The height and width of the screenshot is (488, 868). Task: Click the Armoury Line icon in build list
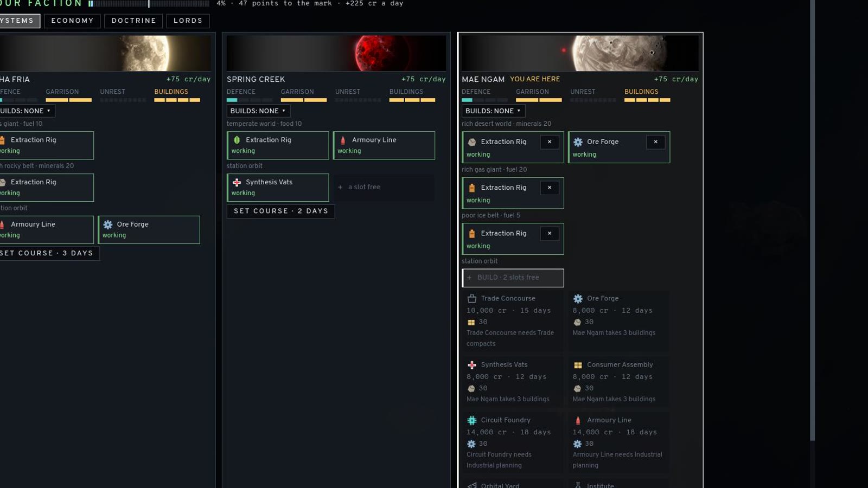pos(578,420)
